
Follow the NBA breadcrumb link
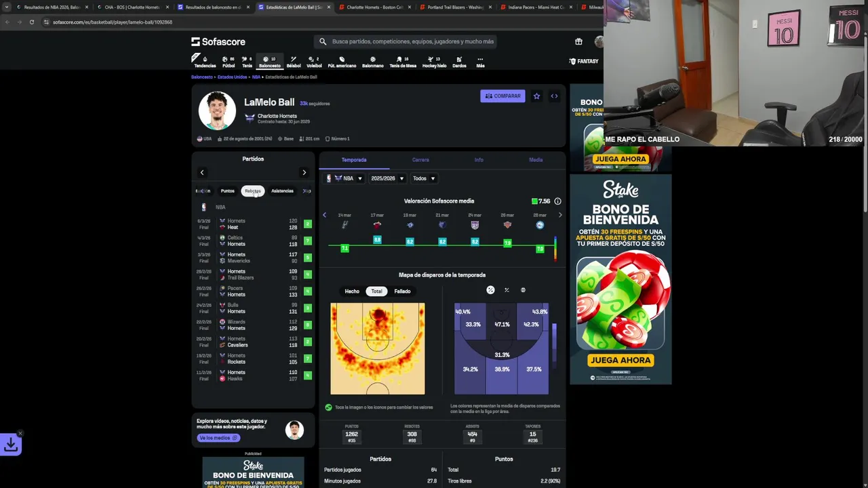click(x=256, y=77)
